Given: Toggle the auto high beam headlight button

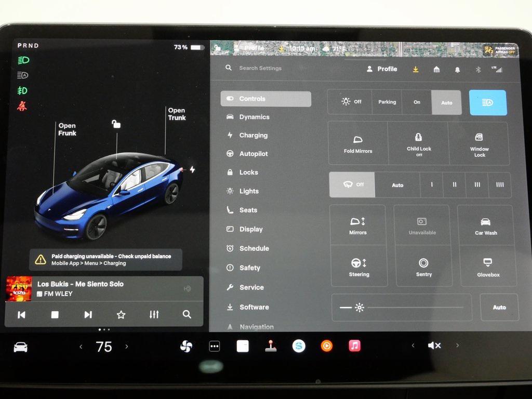Looking at the screenshot, I should point(487,102).
